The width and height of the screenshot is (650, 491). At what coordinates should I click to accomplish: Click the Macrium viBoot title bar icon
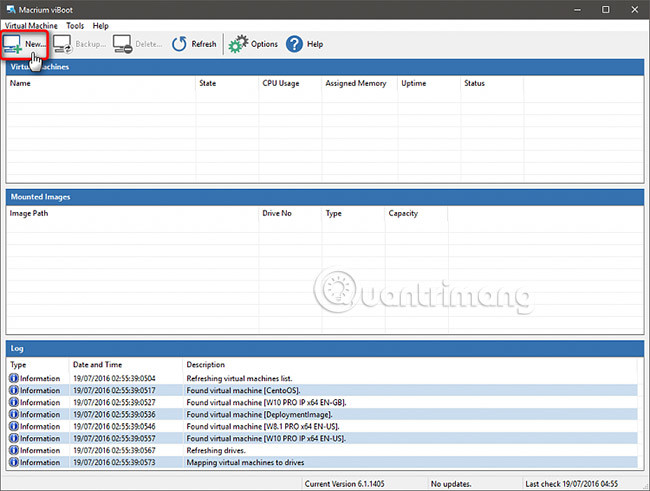10,9
